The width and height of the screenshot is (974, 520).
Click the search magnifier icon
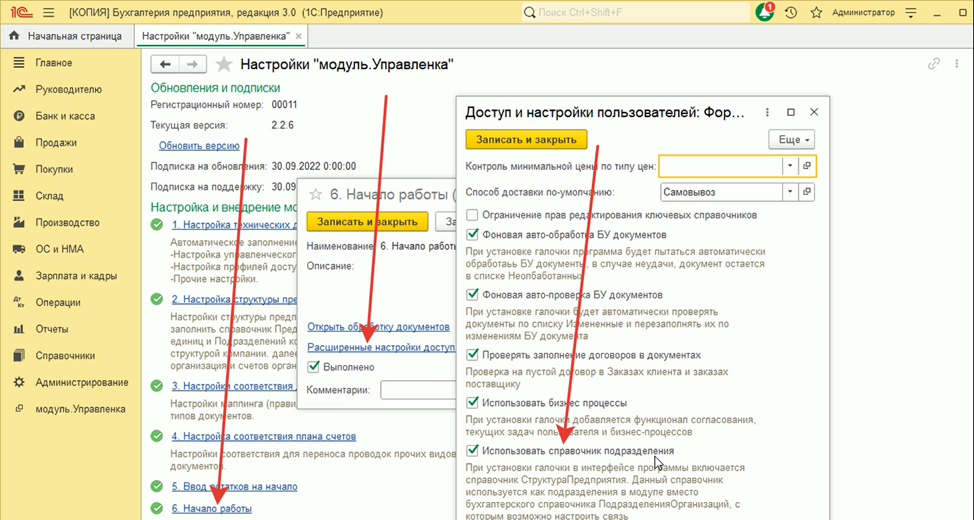pyautogui.click(x=529, y=12)
